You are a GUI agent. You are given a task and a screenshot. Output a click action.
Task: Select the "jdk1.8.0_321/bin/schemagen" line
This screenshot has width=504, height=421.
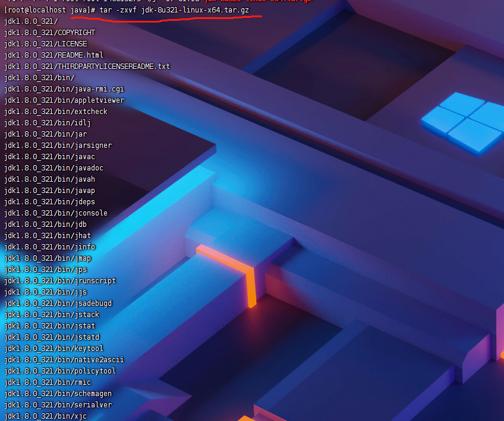pos(58,393)
